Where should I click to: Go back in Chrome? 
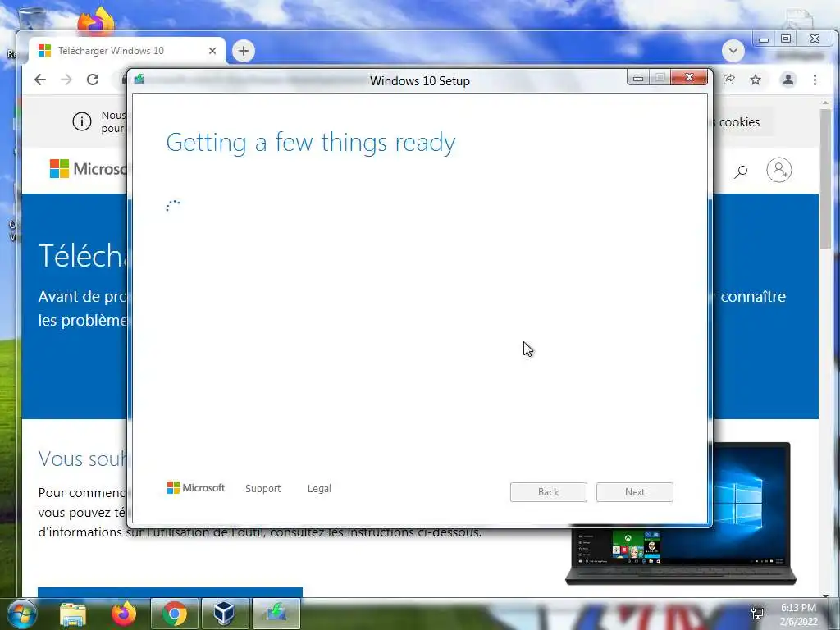pos(40,80)
